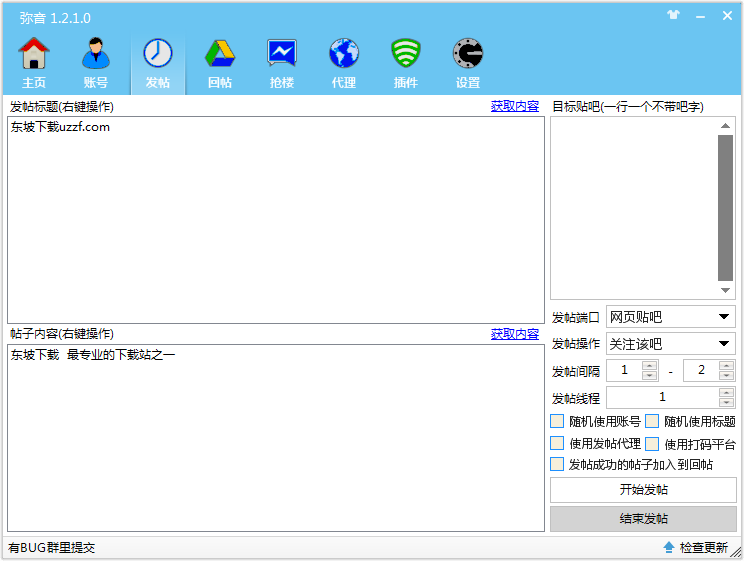
Task: Click the 目标贴吧 scrollbar down arrow
Action: 725,290
